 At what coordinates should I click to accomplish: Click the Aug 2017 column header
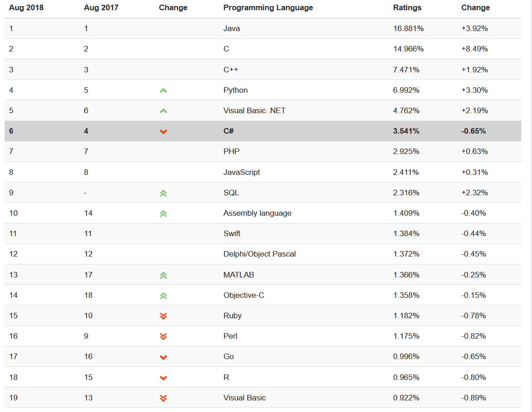pos(101,7)
